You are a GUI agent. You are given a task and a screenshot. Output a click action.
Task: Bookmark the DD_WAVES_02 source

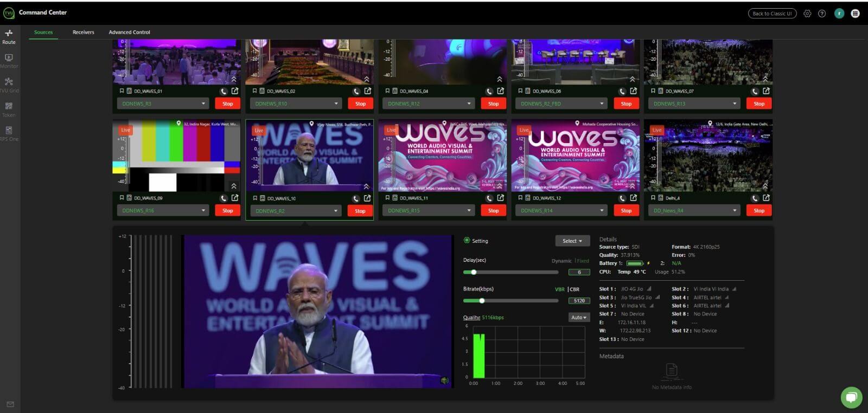pos(254,91)
